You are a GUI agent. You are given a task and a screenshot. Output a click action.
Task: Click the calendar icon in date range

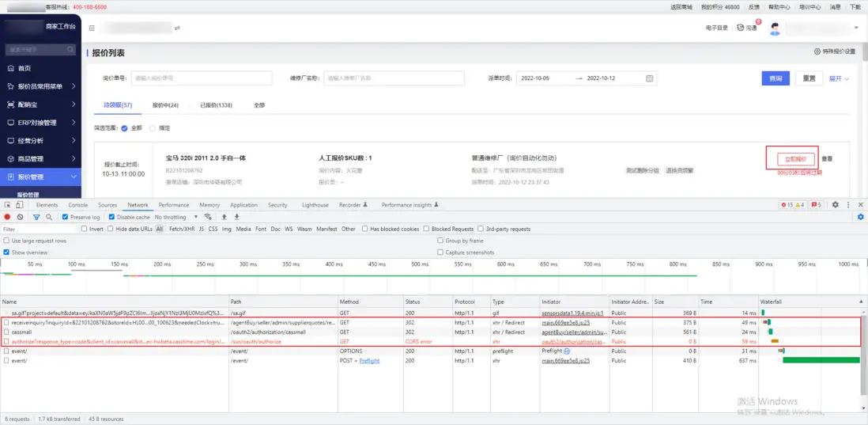(x=650, y=78)
